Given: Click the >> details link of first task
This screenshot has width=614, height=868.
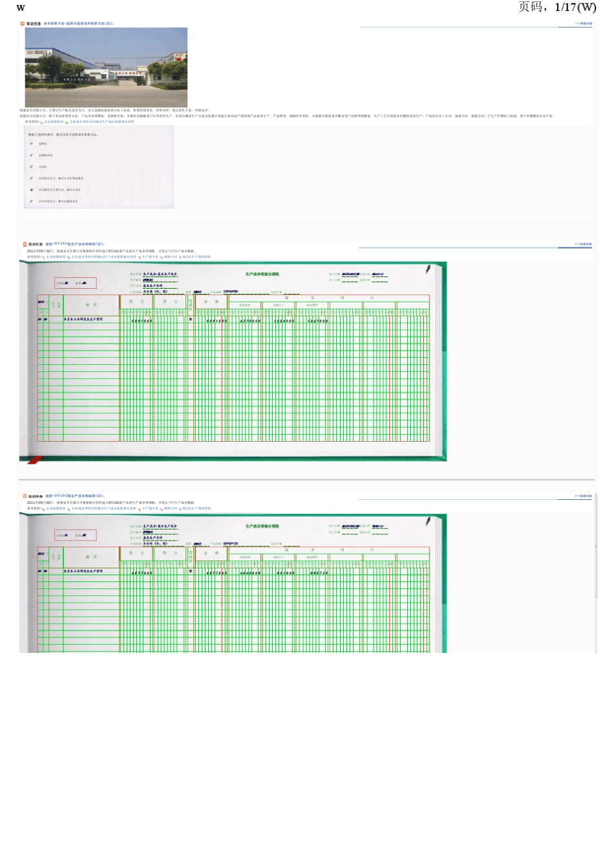Looking at the screenshot, I should pyautogui.click(x=583, y=23).
